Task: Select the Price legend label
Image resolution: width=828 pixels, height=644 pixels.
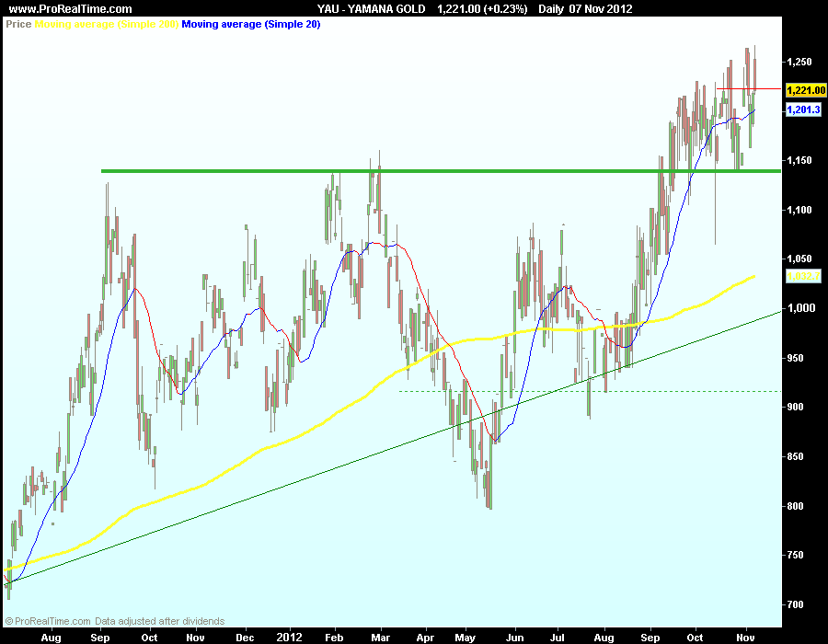Action: pyautogui.click(x=18, y=24)
